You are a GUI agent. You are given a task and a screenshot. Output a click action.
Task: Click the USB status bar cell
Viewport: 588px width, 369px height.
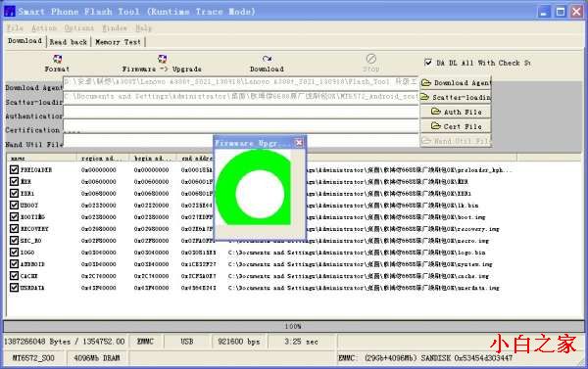coord(187,342)
